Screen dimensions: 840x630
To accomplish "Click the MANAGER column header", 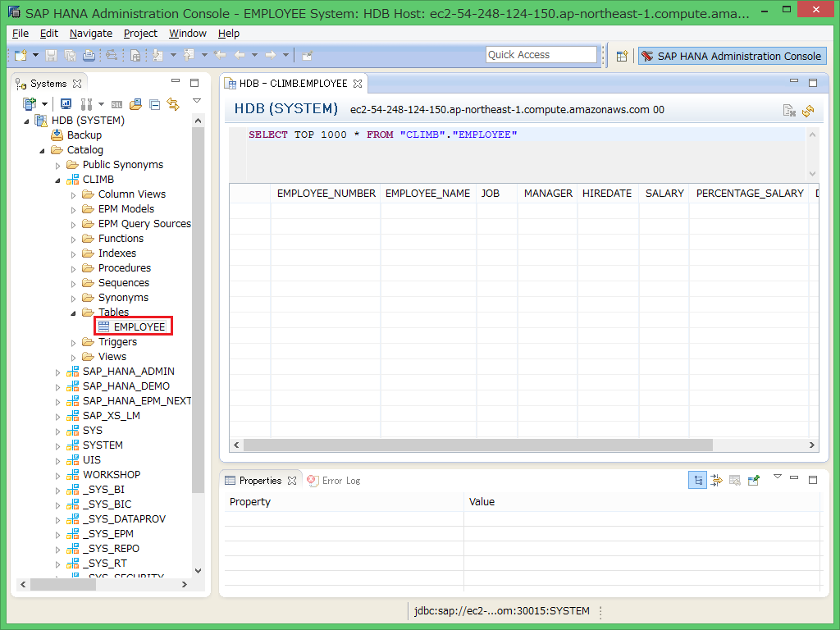I will tap(547, 194).
